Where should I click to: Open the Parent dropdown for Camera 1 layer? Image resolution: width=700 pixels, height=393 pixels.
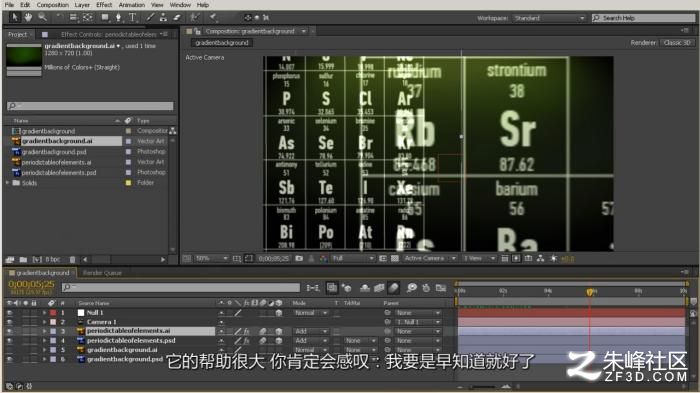[418, 322]
